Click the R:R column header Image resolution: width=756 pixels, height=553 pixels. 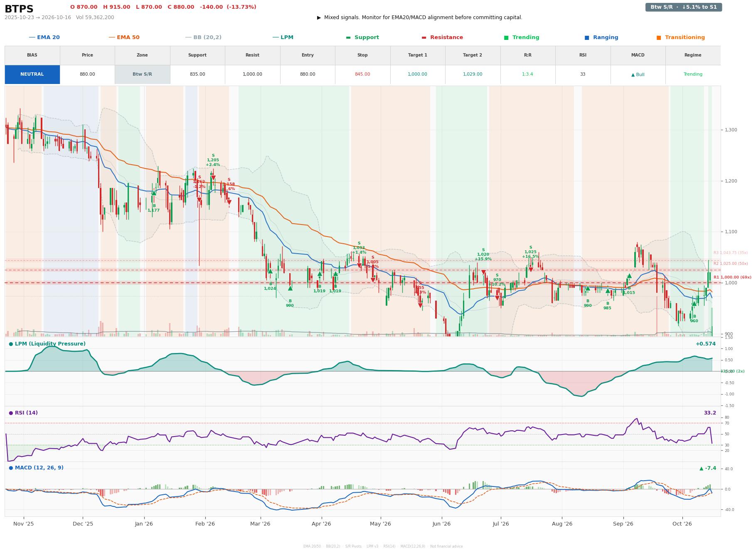pos(527,55)
